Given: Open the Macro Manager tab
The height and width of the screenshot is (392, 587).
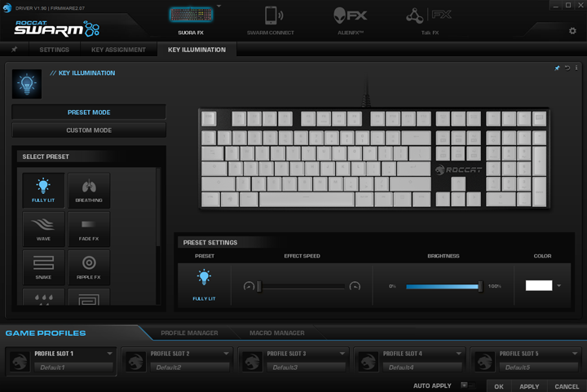Looking at the screenshot, I should pos(277,333).
